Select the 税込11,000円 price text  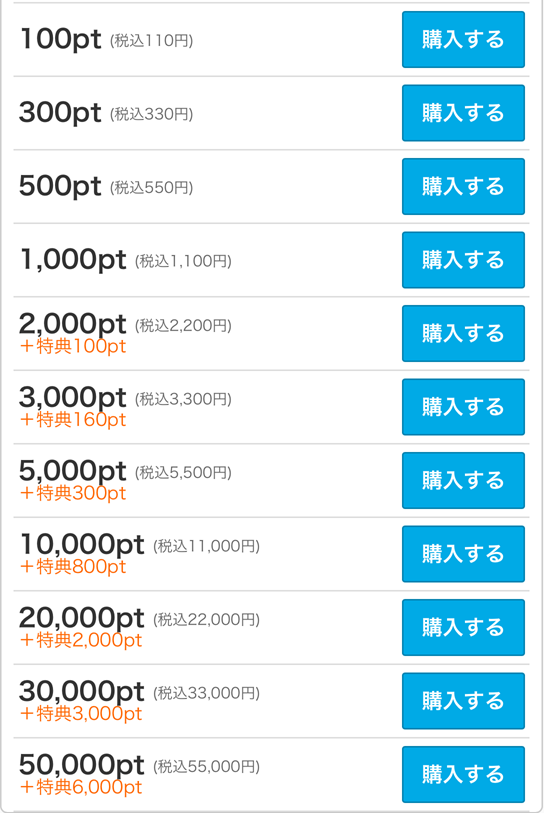(206, 546)
